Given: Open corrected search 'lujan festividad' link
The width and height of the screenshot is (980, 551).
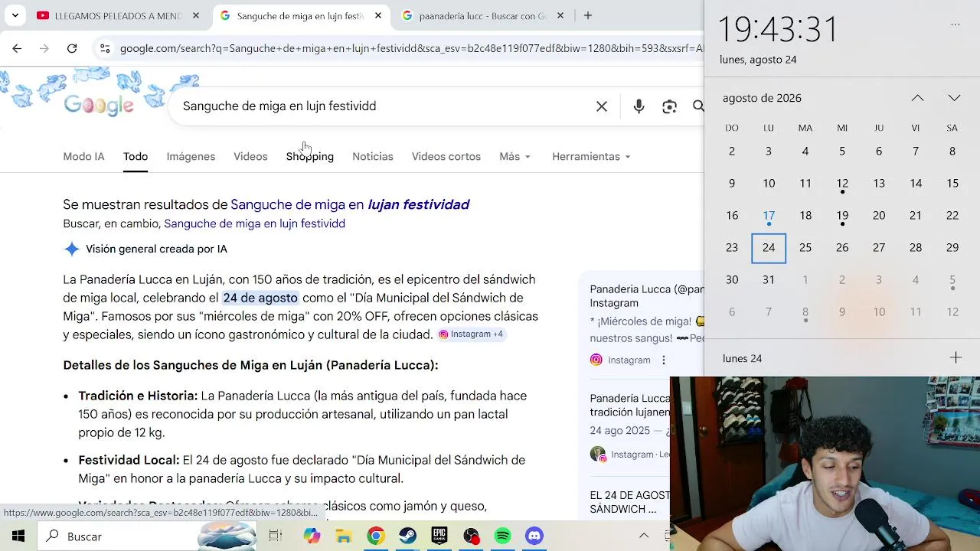Looking at the screenshot, I should coord(350,204).
